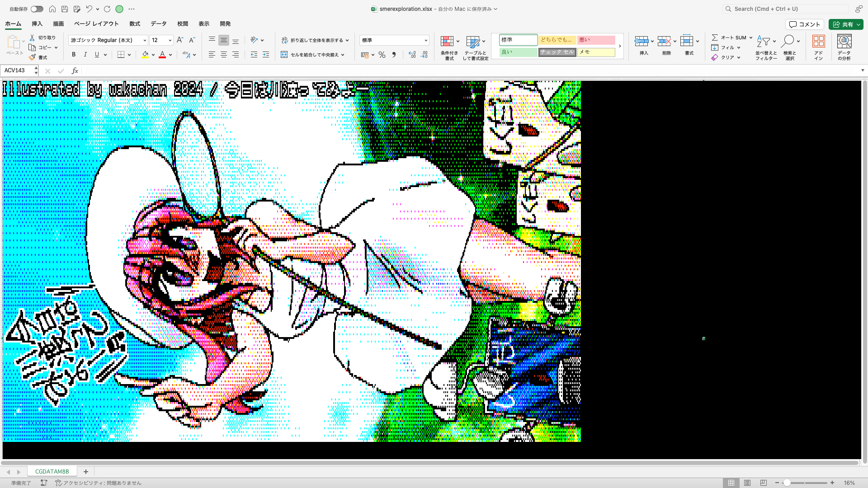868x488 pixels.
Task: Click the Format Painter brush icon
Action: (x=32, y=57)
